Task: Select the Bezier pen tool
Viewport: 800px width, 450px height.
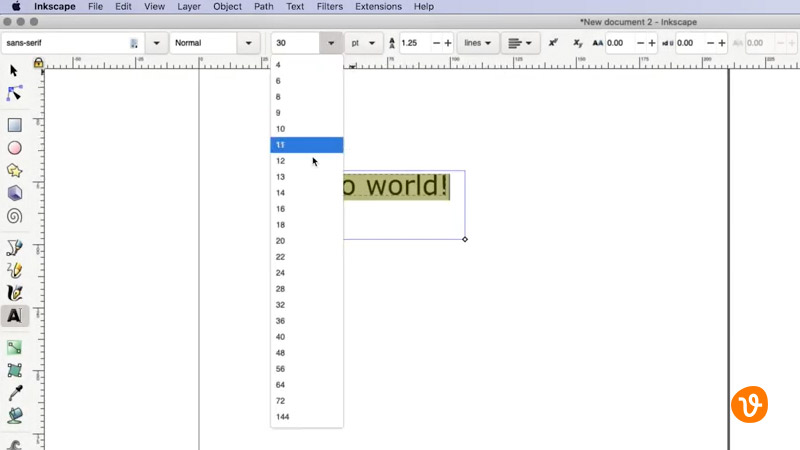Action: tap(14, 248)
